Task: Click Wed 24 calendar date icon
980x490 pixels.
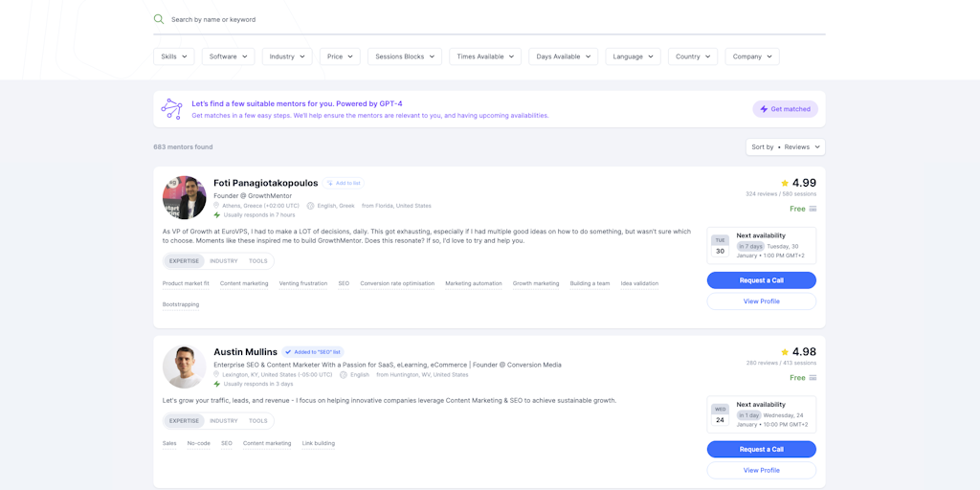Action: click(x=720, y=415)
